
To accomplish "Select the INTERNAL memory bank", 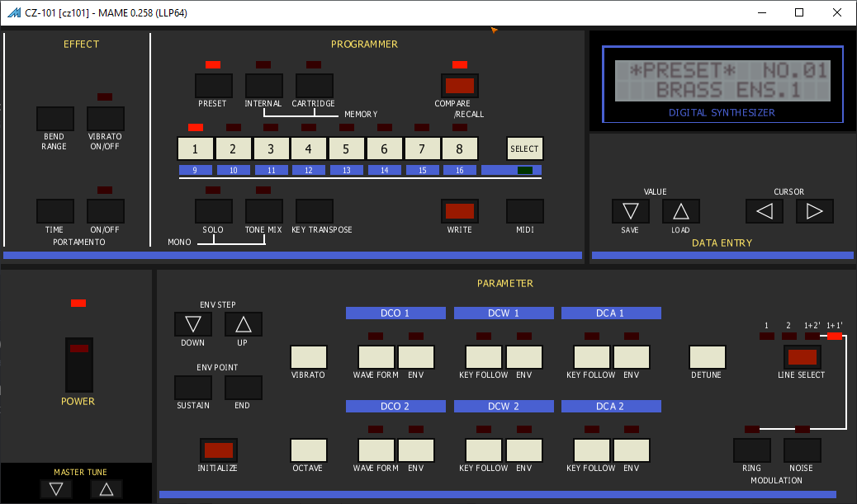I will pos(264,86).
